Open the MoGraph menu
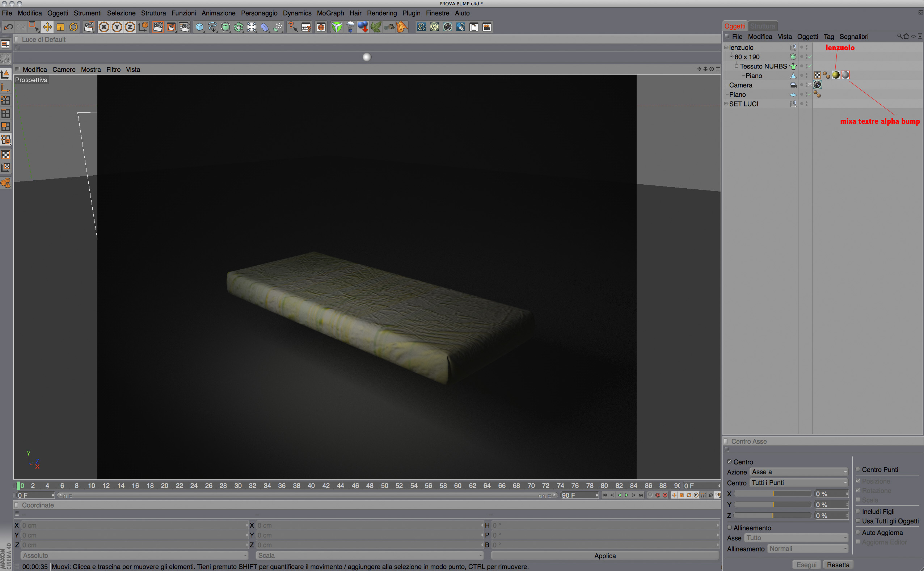924x571 pixels. (x=330, y=13)
